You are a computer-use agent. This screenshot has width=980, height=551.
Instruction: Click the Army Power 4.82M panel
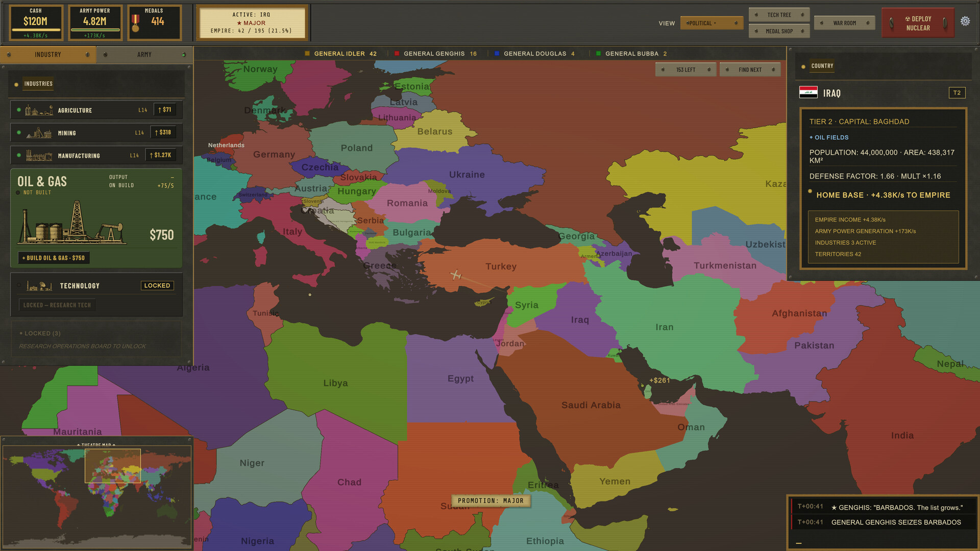pos(95,23)
